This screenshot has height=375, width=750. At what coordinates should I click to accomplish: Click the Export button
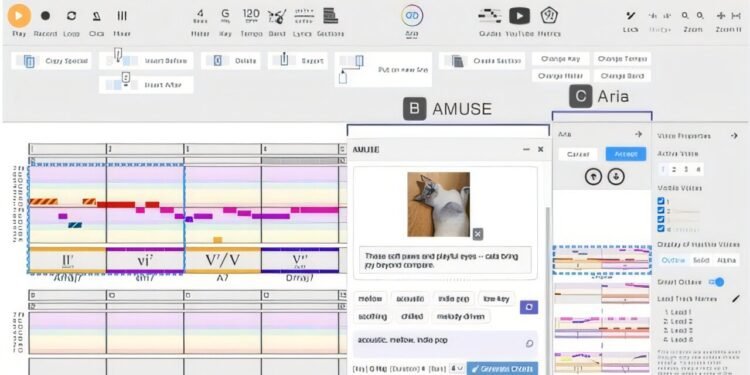[x=298, y=61]
